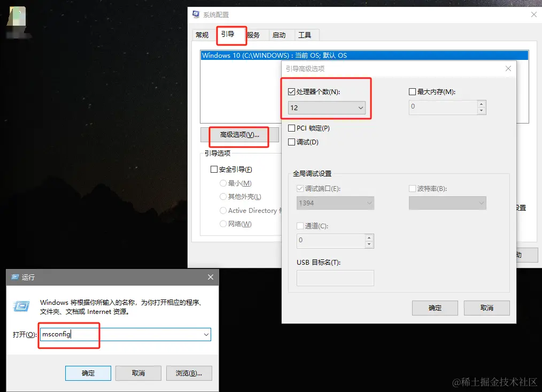Click the USB 目标名(T) text field
Screen dimensions: 542x392
[x=335, y=278]
